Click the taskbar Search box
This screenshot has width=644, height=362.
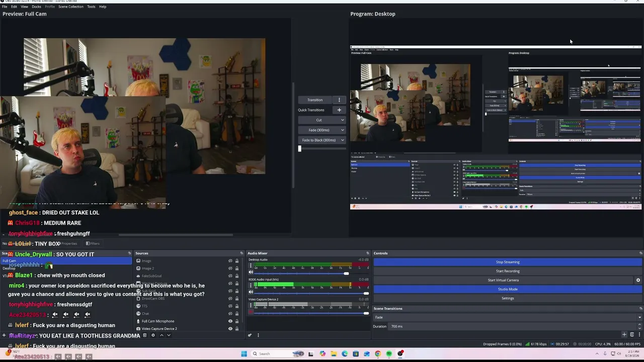(x=278, y=354)
